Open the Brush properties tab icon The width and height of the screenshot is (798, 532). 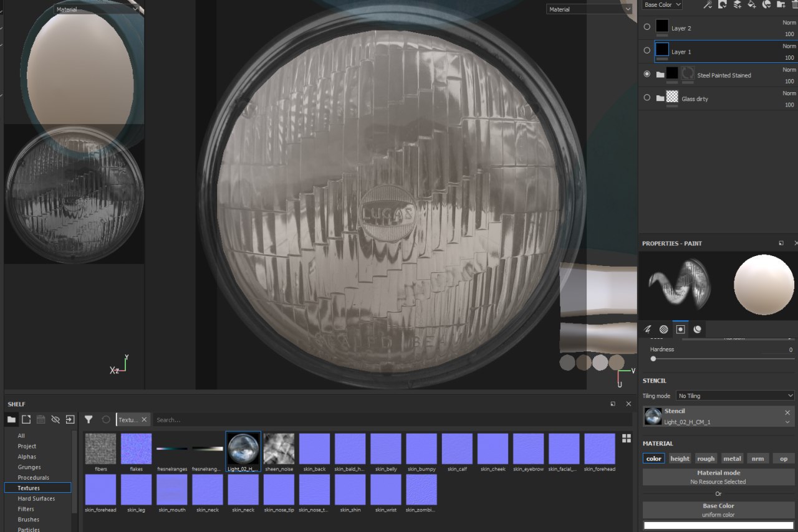[648, 329]
